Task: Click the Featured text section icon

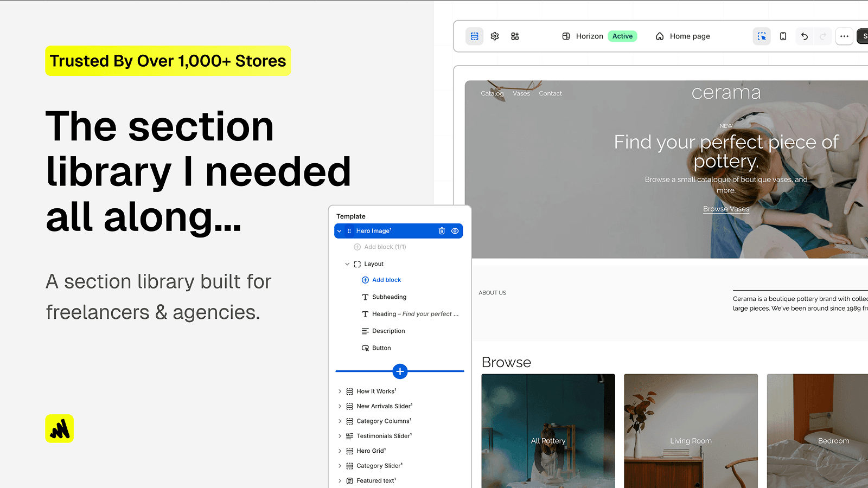Action: point(350,481)
